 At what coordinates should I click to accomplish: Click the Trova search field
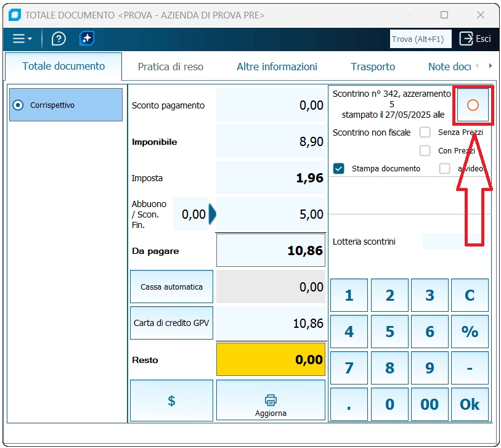420,39
